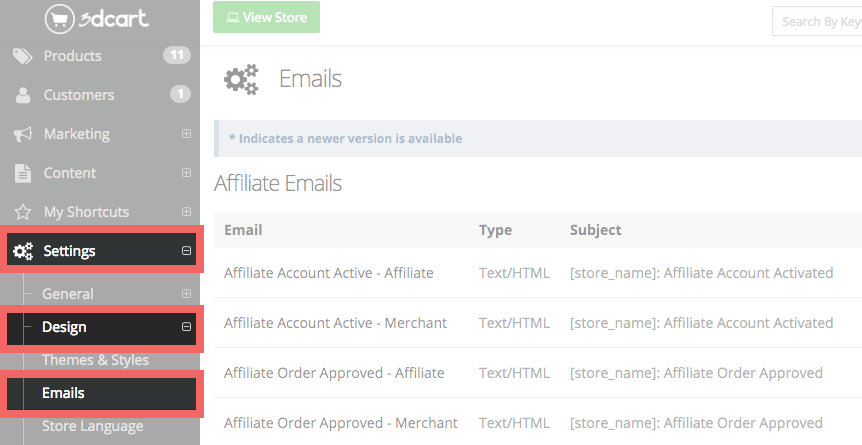Expand the General submenu
This screenshot has height=445, width=862.
pos(186,294)
